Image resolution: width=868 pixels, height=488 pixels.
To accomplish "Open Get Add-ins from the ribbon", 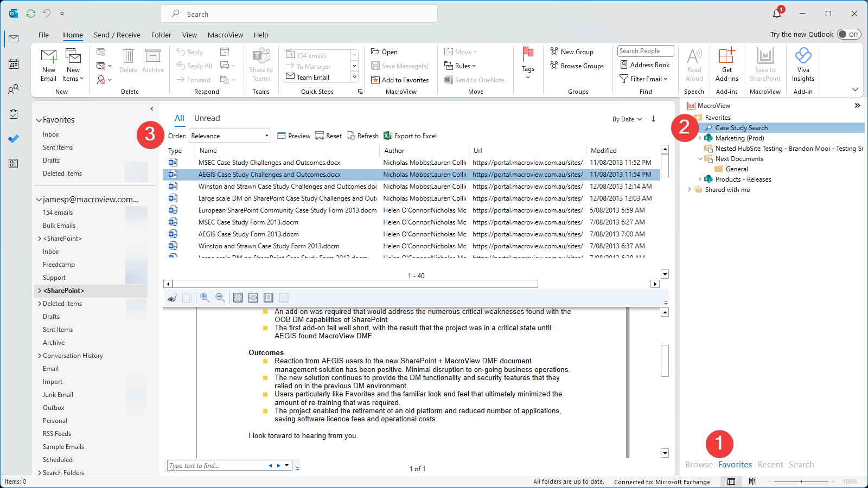I will tap(727, 65).
